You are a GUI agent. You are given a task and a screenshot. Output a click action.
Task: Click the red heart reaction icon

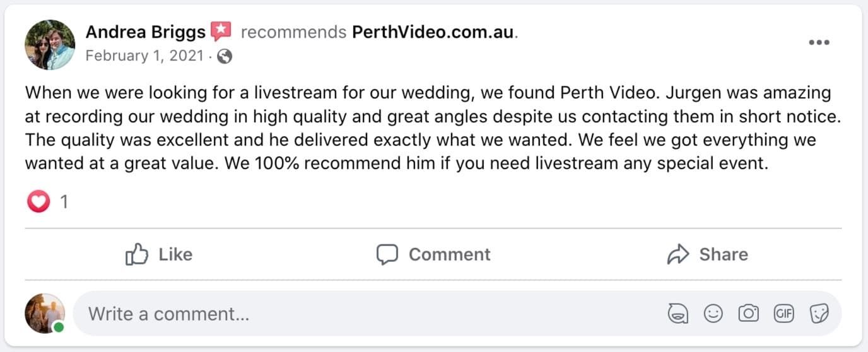(x=38, y=202)
